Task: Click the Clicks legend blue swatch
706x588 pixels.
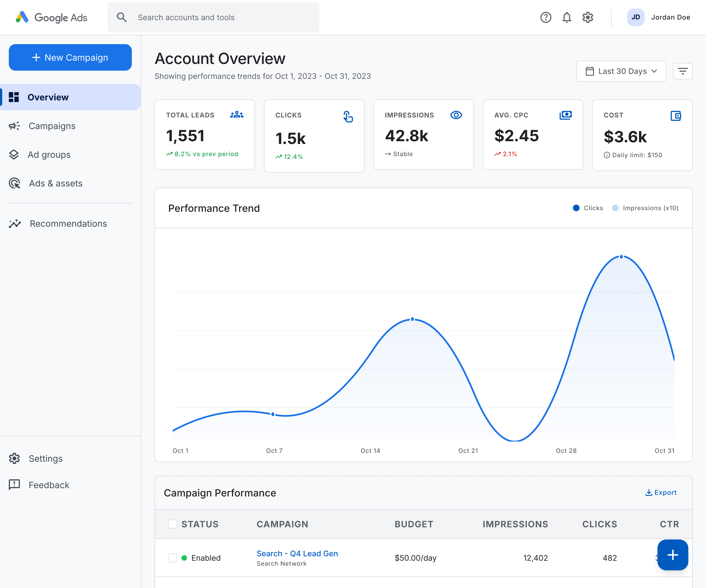Action: pos(576,208)
